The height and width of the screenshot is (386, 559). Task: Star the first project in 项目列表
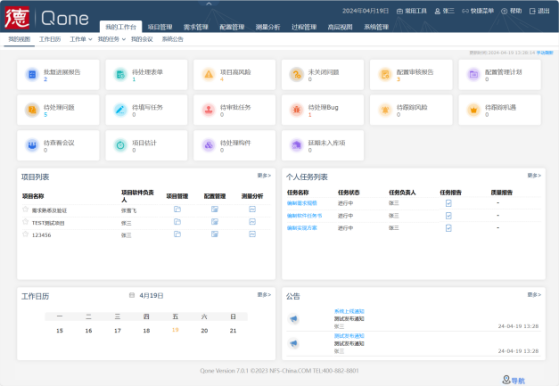pos(25,209)
